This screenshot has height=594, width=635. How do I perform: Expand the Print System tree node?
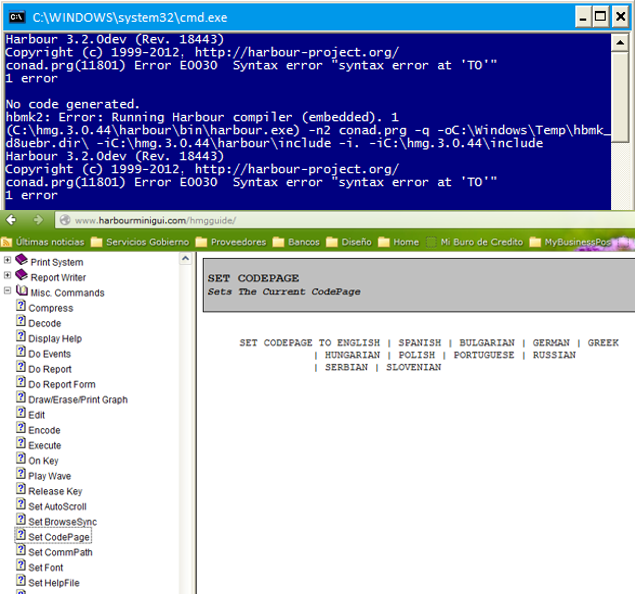point(7,260)
